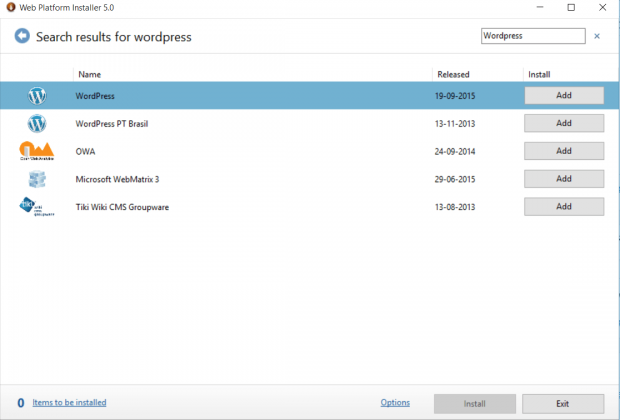The image size is (620, 420).
Task: Add OWA to the install list
Action: pyautogui.click(x=564, y=151)
